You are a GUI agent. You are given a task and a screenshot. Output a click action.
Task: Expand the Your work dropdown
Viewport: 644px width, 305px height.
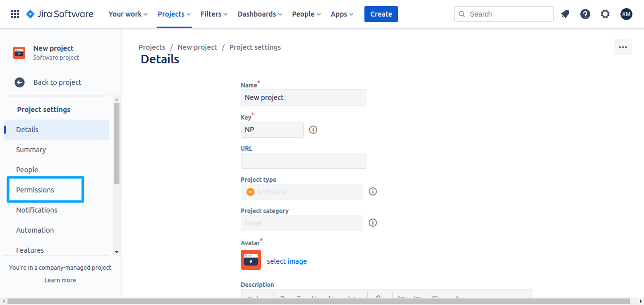click(x=128, y=14)
